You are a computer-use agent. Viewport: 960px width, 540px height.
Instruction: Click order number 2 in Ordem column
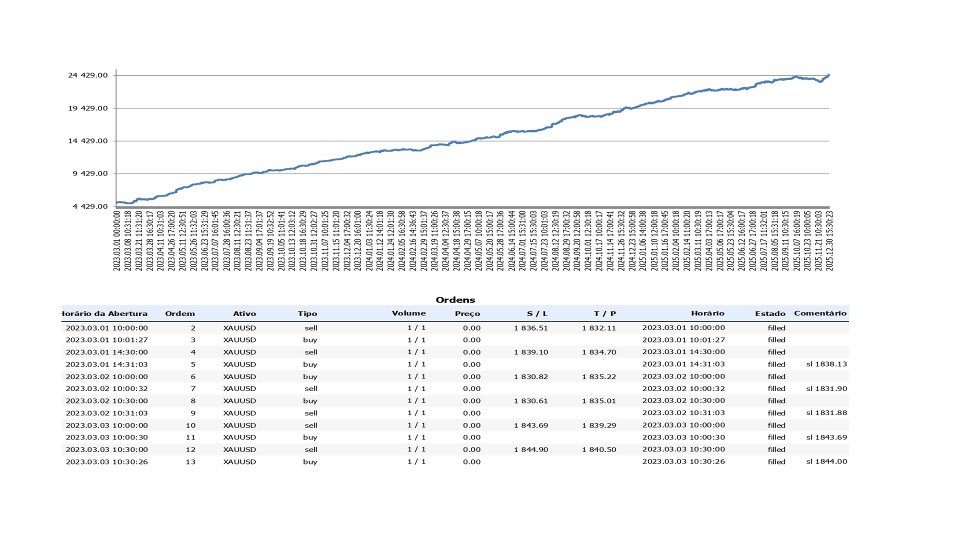193,328
